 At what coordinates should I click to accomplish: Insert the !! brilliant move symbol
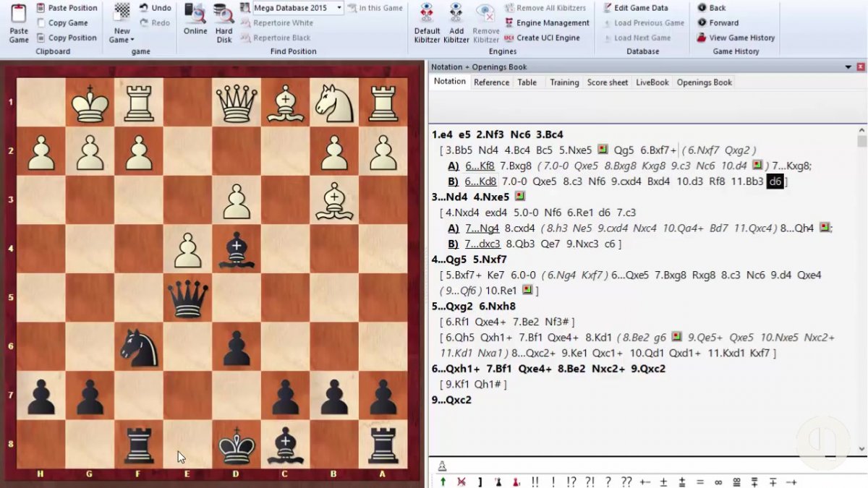coord(535,481)
